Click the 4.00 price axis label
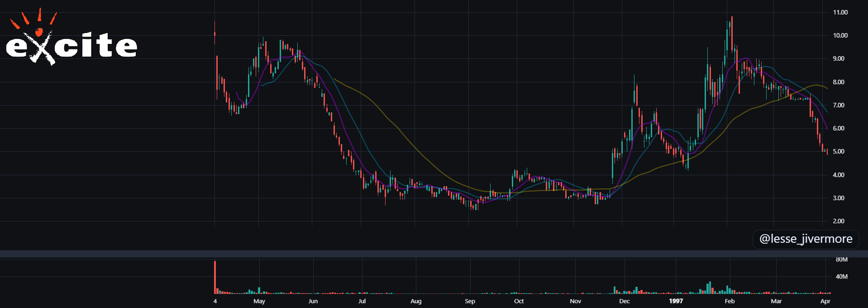868x308 pixels. (839, 175)
